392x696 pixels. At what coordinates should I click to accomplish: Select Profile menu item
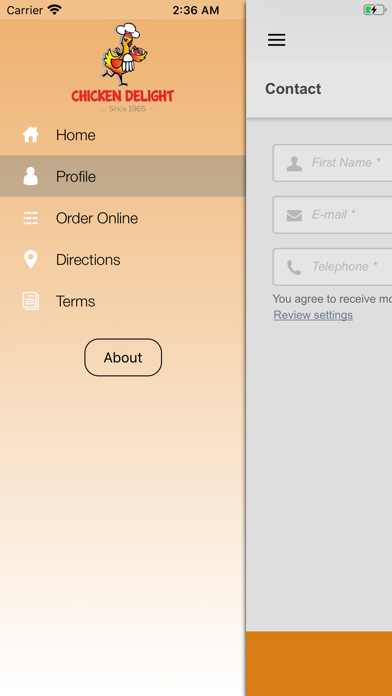click(x=123, y=176)
